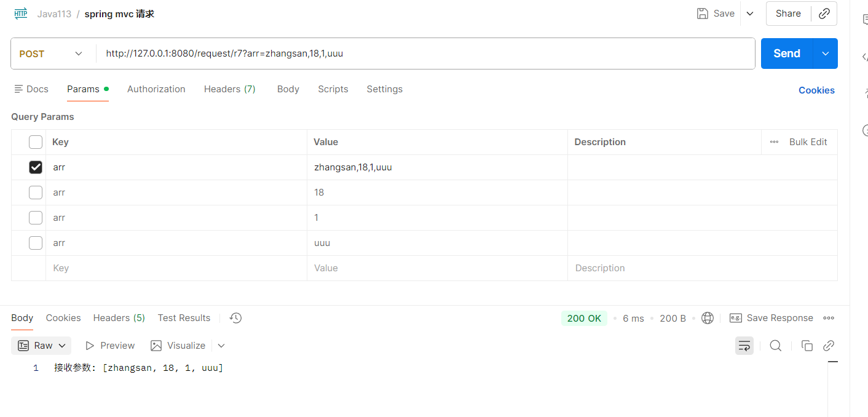Open the request Headers (7) tab
Image resolution: width=868 pixels, height=417 pixels.
230,89
